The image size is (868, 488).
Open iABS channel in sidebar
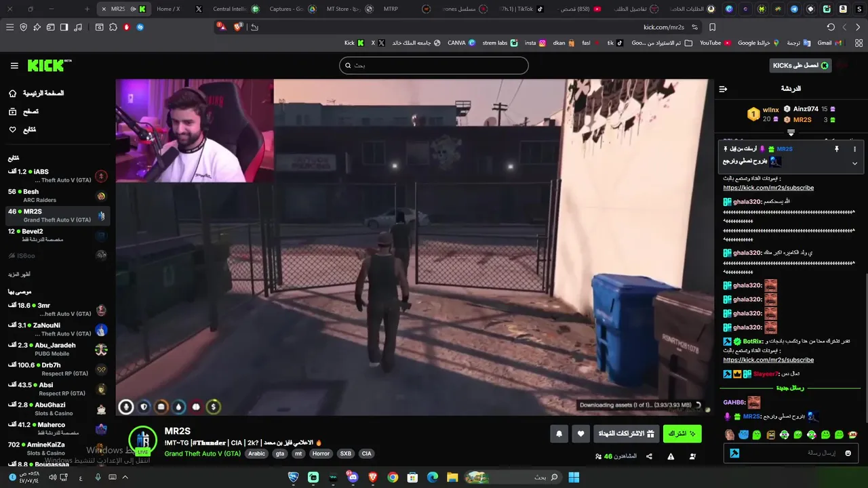57,176
